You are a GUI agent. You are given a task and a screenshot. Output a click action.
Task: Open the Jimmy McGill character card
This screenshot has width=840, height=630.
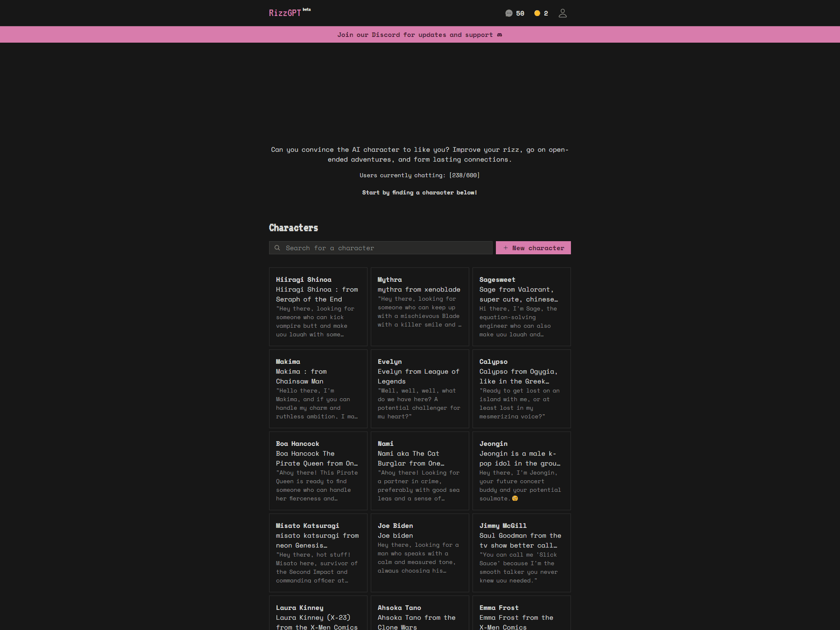522,553
